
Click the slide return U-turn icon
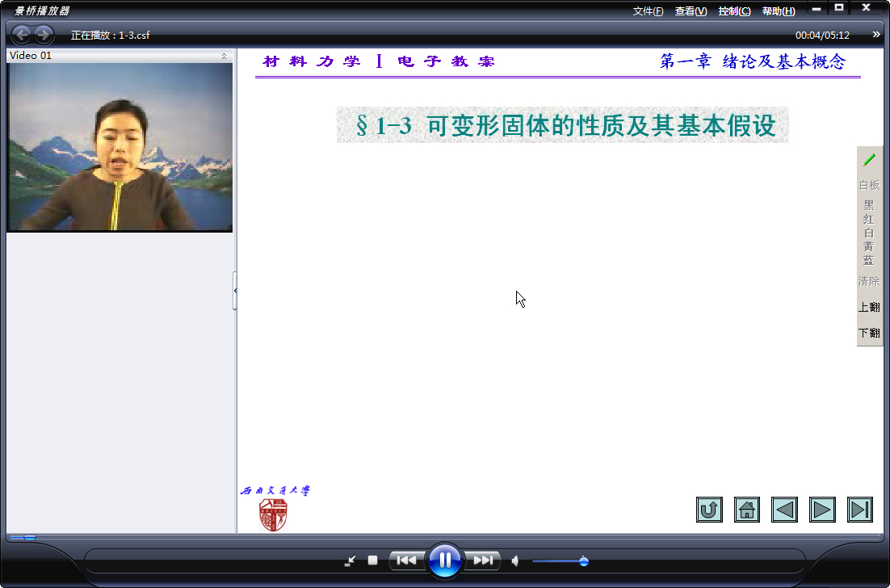[710, 510]
